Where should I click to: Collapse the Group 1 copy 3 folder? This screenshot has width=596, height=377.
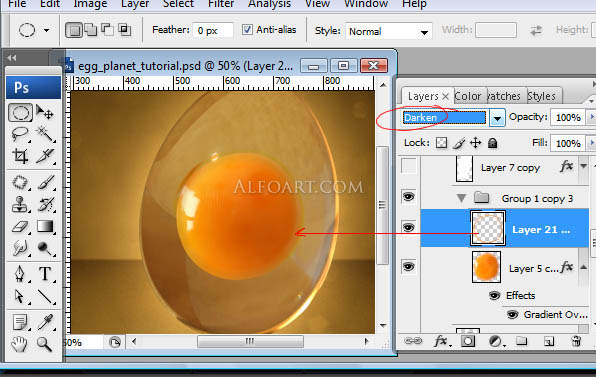(461, 198)
